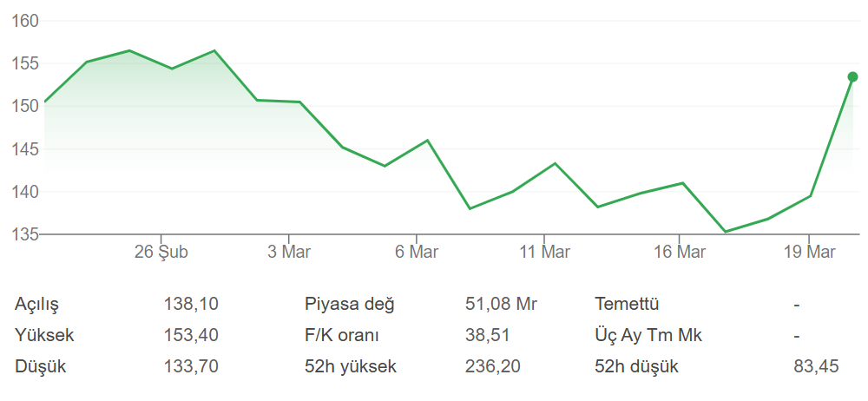
Task: Click the 3 Mar date label
Action: [x=289, y=253]
